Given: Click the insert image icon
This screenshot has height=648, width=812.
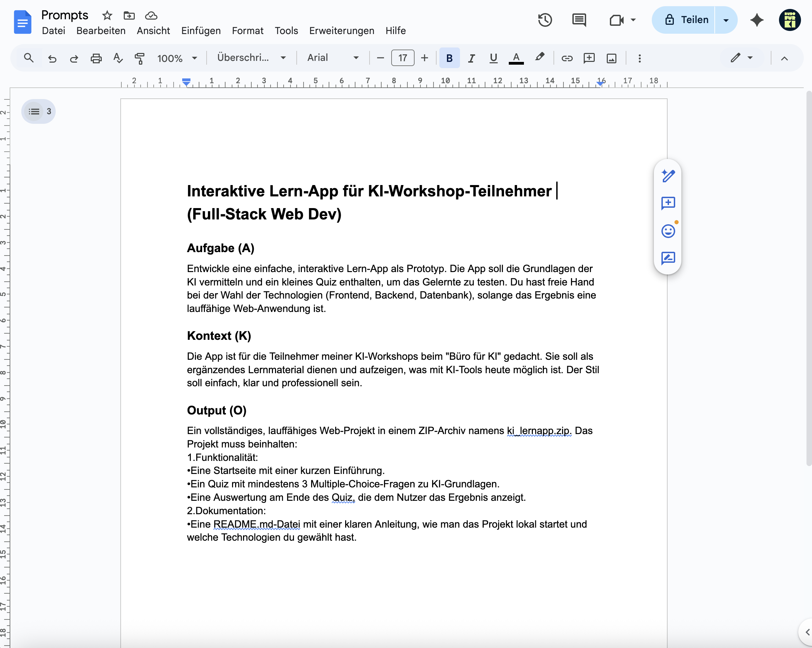Looking at the screenshot, I should pyautogui.click(x=611, y=58).
